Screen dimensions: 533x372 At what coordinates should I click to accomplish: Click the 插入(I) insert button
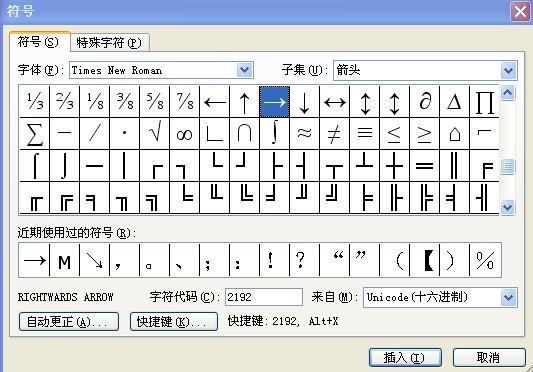pyautogui.click(x=405, y=357)
